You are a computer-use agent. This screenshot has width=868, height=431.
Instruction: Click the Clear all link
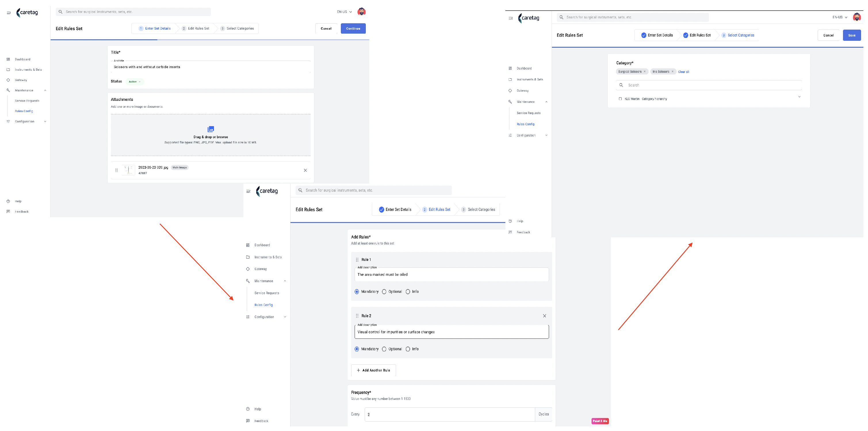683,72
